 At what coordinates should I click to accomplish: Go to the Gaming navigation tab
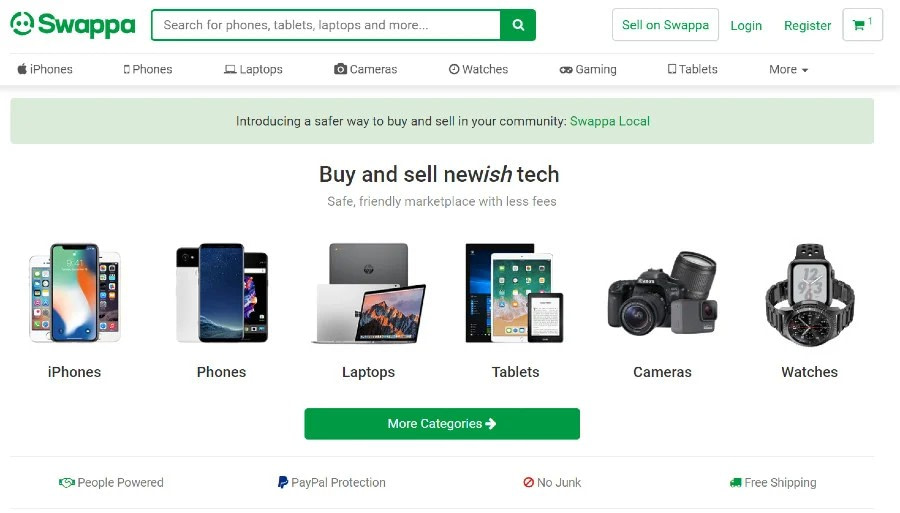588,70
